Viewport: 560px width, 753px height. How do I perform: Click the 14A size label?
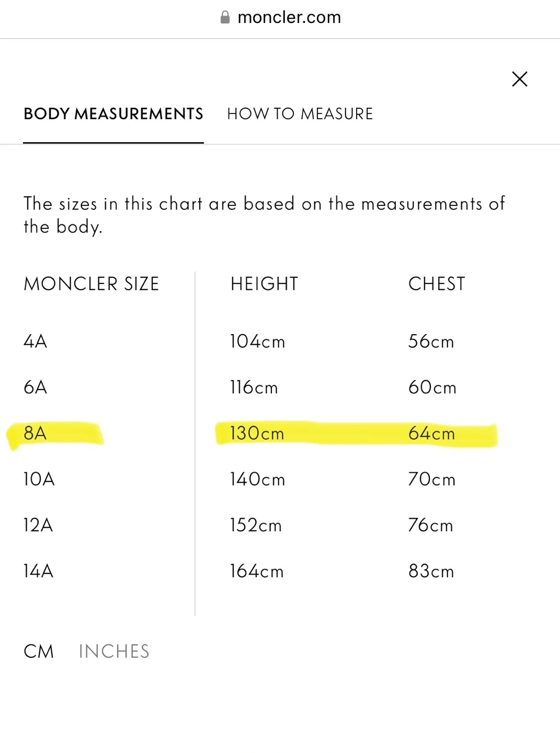38,571
